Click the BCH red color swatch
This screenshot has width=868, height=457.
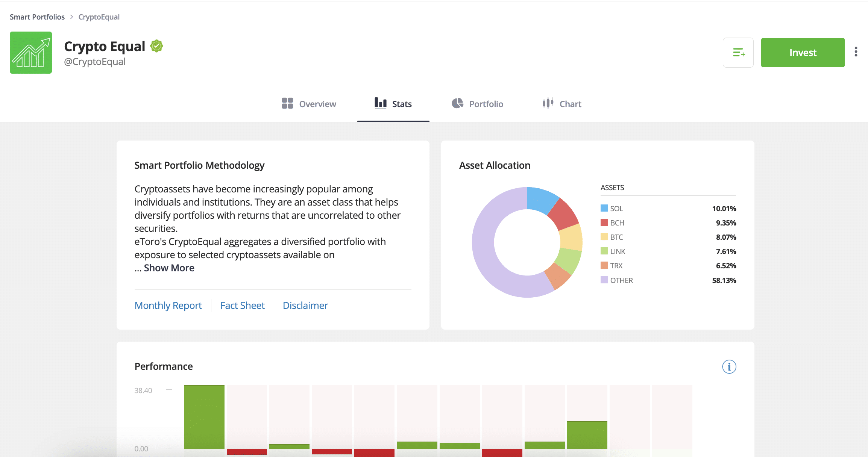[x=604, y=222]
